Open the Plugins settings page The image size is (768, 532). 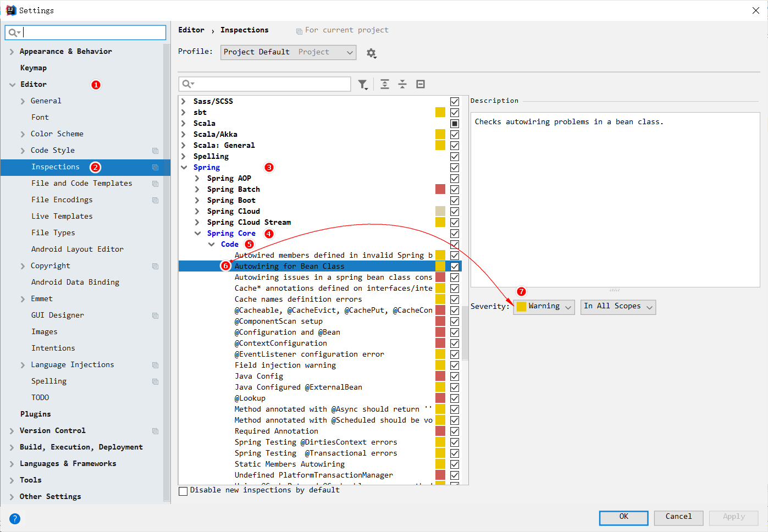tap(35, 414)
